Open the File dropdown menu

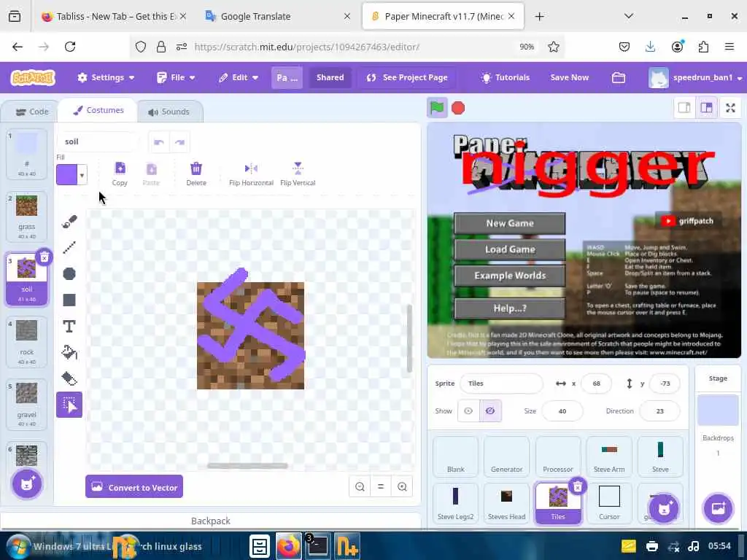click(x=176, y=77)
